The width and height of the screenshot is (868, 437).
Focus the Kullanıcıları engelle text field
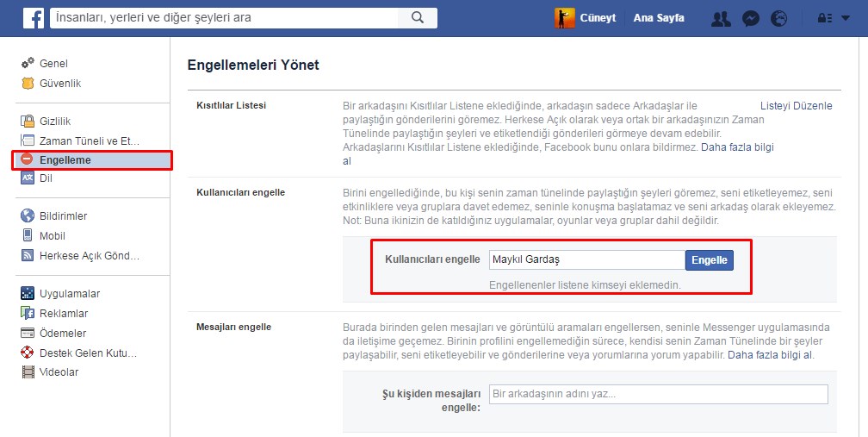pyautogui.click(x=586, y=260)
